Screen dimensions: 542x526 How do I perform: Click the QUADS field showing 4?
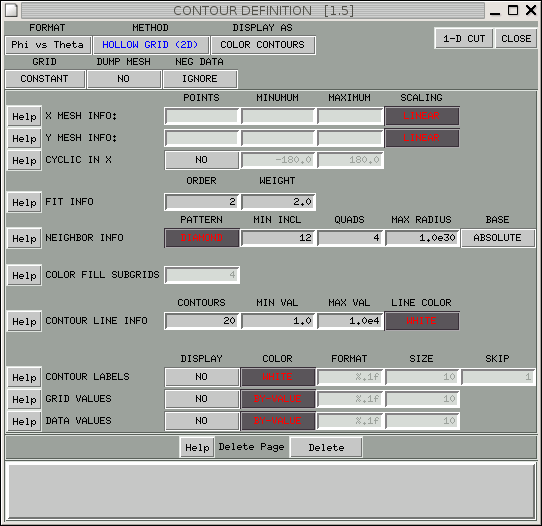[351, 238]
